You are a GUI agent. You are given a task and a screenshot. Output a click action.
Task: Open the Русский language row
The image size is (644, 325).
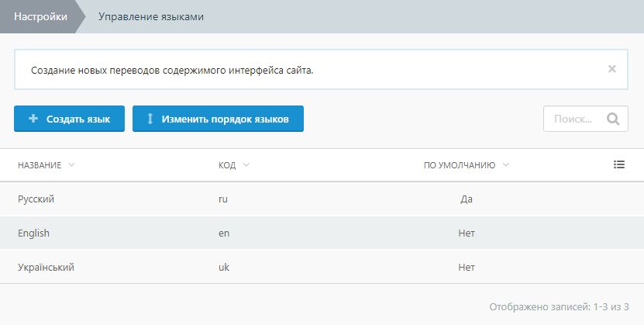coord(36,199)
